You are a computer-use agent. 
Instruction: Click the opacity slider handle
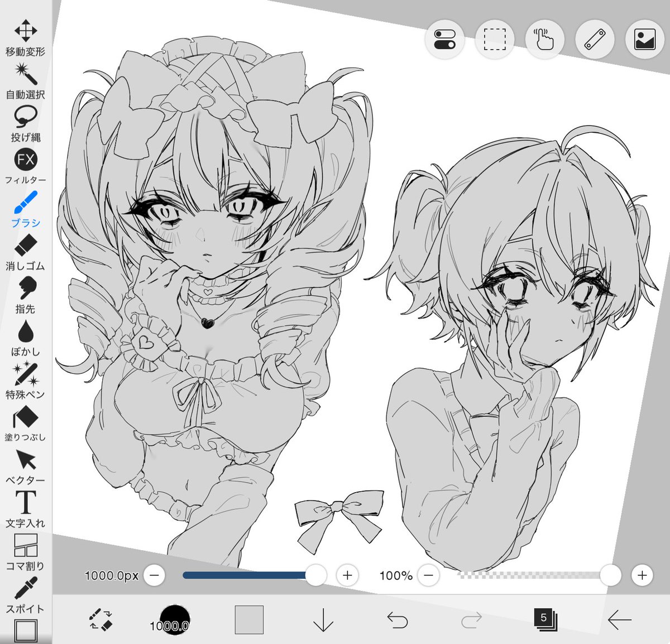pos(611,575)
